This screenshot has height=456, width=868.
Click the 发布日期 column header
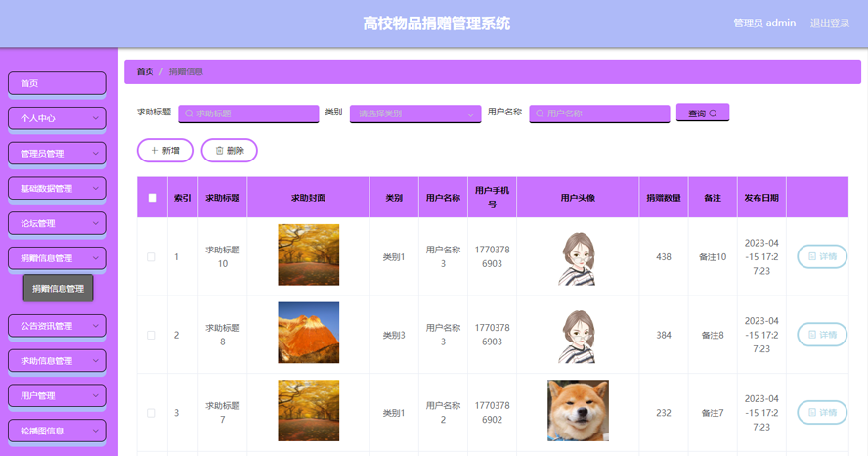(761, 198)
